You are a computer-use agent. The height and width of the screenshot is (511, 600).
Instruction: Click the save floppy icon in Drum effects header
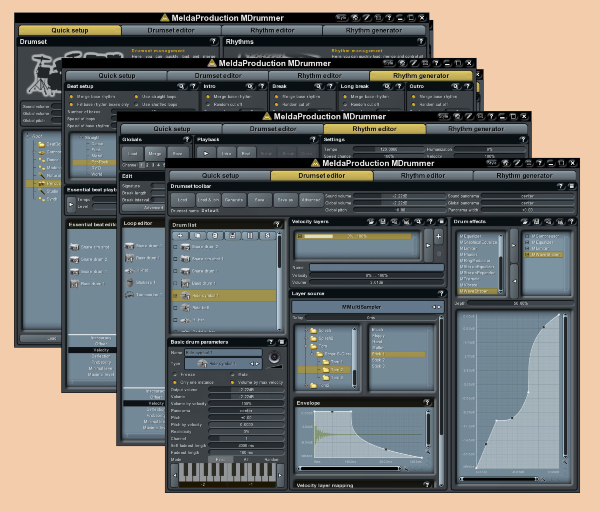point(536,221)
